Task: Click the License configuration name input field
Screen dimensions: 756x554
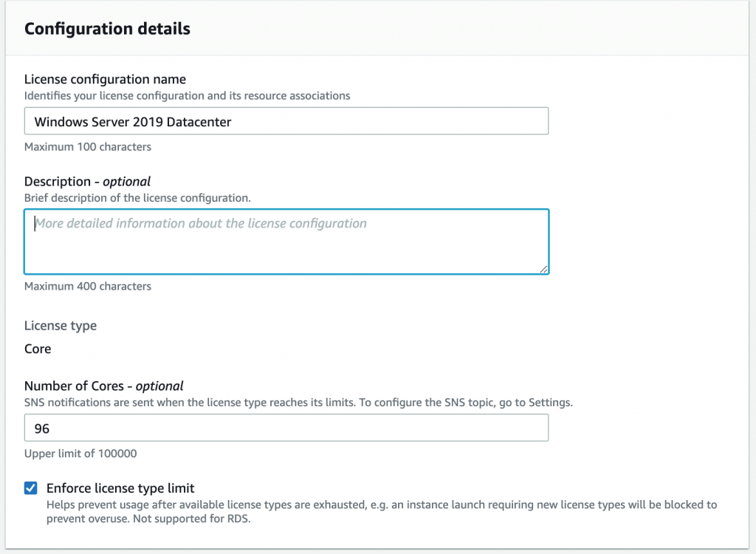Action: (x=286, y=120)
